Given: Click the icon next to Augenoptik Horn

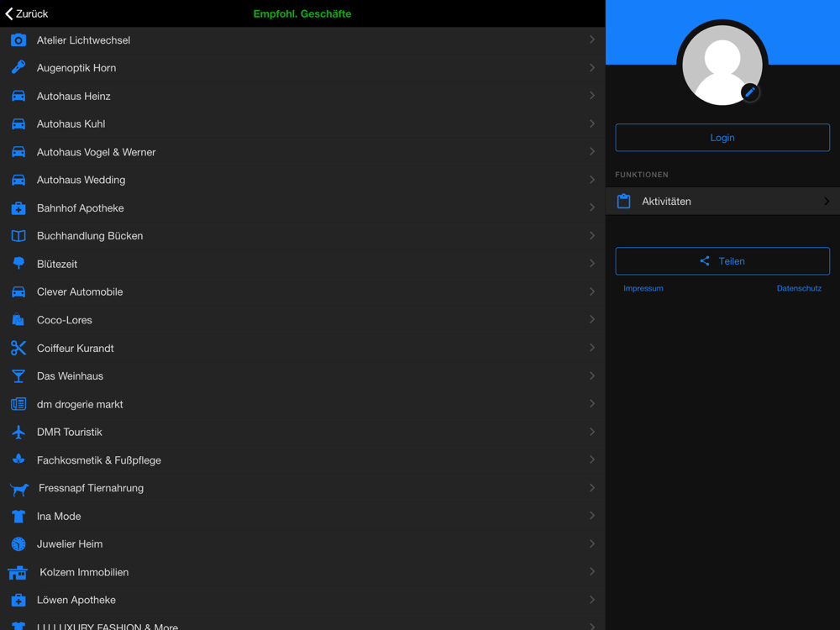Looking at the screenshot, I should tap(18, 67).
